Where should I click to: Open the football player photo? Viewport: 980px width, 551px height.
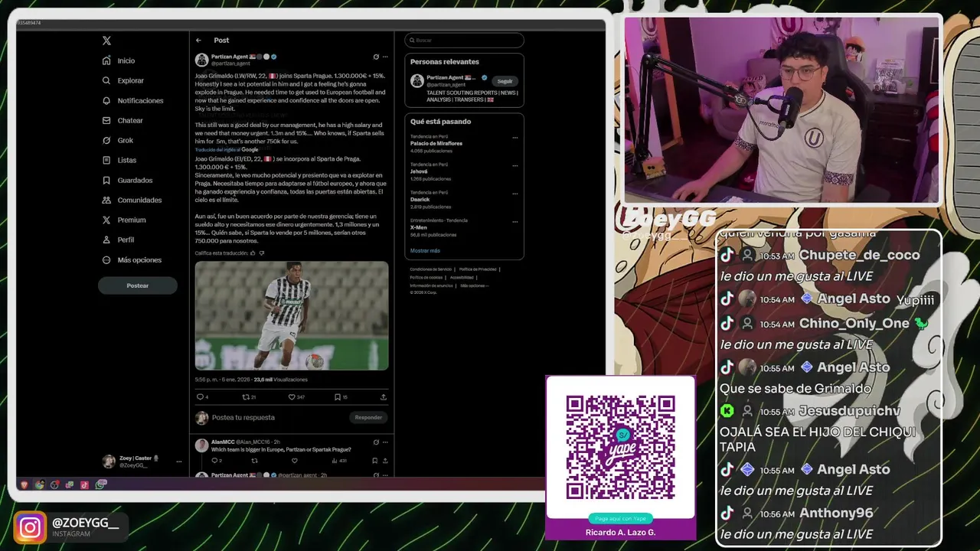[x=292, y=316]
